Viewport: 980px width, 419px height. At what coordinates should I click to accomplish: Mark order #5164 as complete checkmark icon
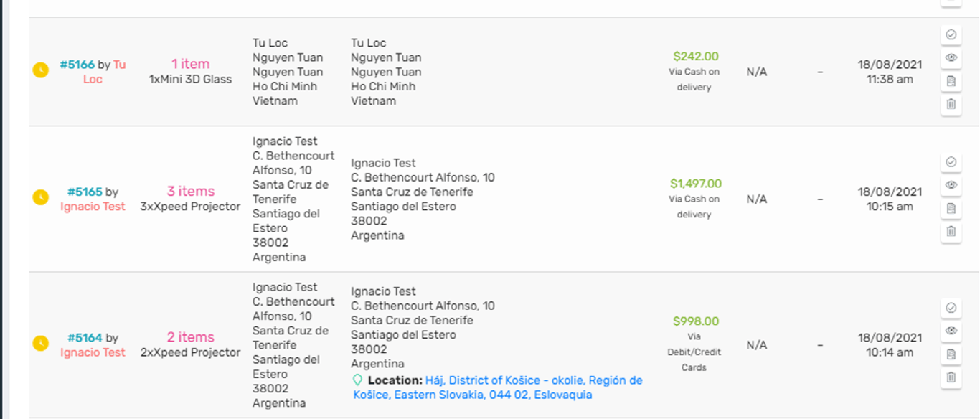tap(951, 308)
